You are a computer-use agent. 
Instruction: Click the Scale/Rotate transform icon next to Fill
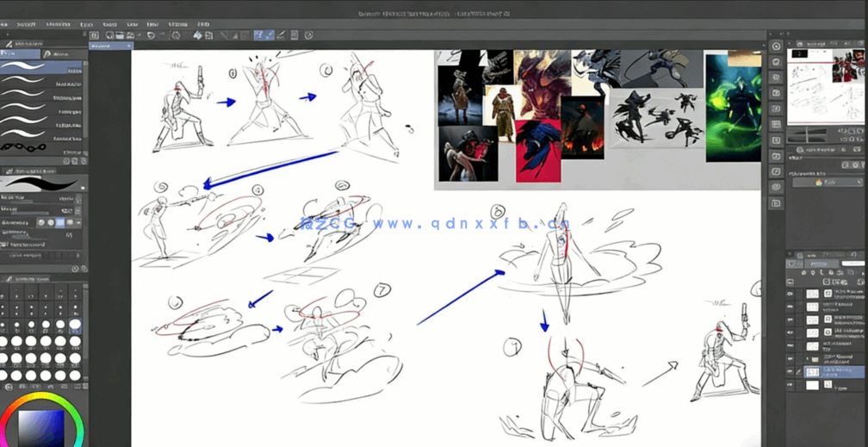(x=208, y=35)
